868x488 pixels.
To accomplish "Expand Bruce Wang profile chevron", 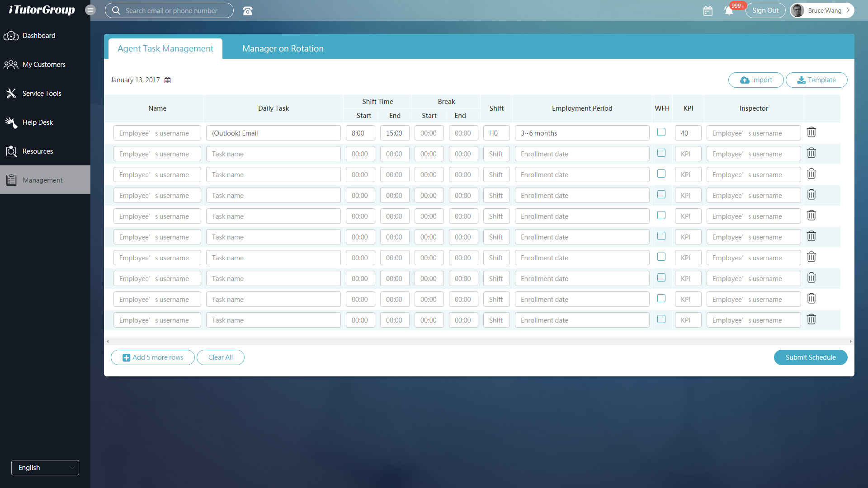I will 848,10.
